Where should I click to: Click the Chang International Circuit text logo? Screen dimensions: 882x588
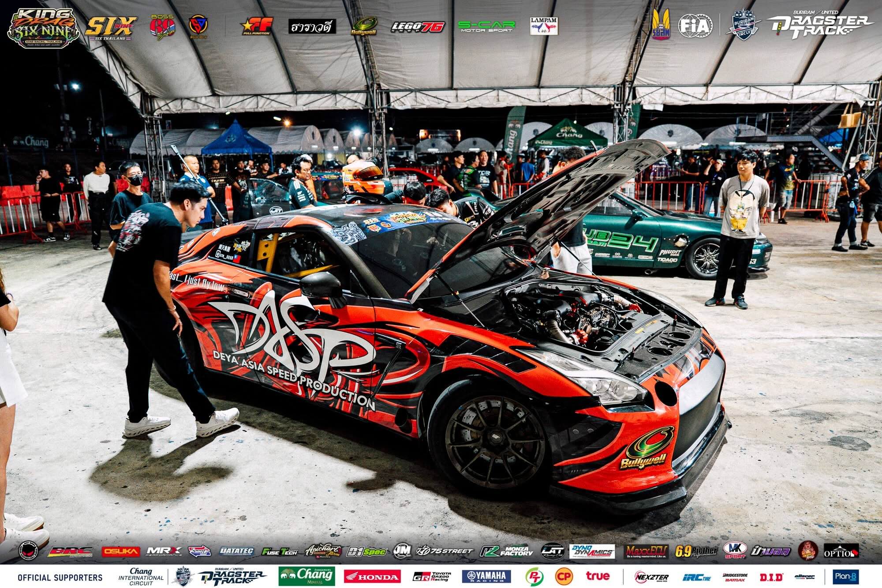tap(141, 577)
